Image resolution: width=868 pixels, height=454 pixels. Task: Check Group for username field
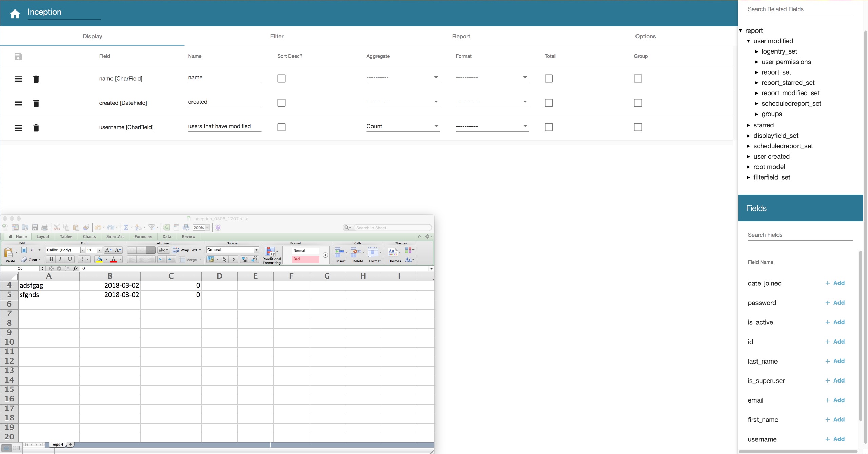638,127
